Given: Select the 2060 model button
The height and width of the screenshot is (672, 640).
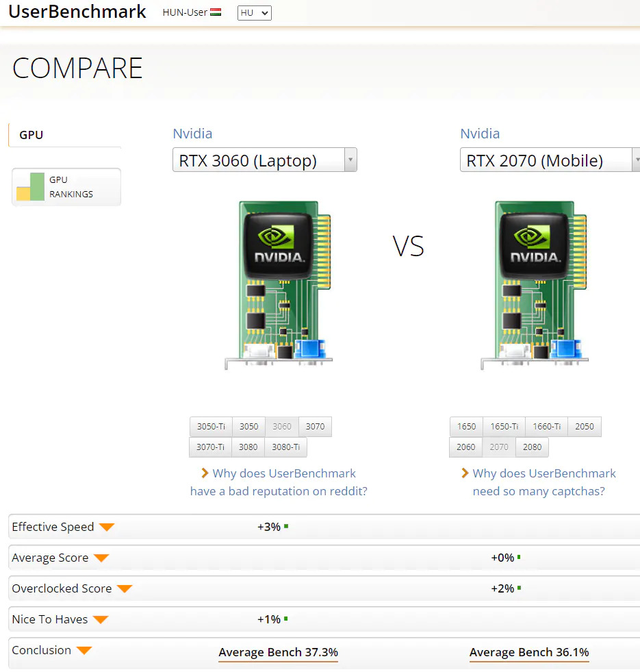Looking at the screenshot, I should (x=466, y=447).
